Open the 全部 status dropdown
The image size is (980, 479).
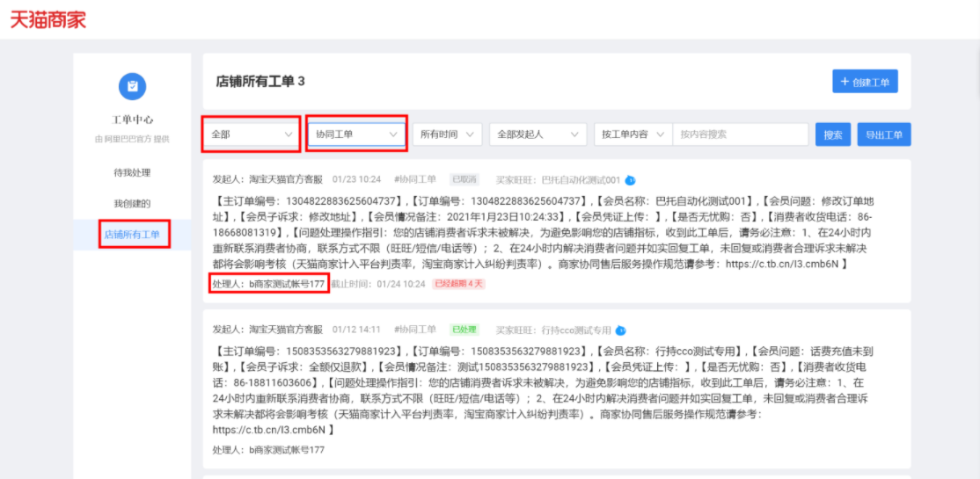(x=252, y=134)
